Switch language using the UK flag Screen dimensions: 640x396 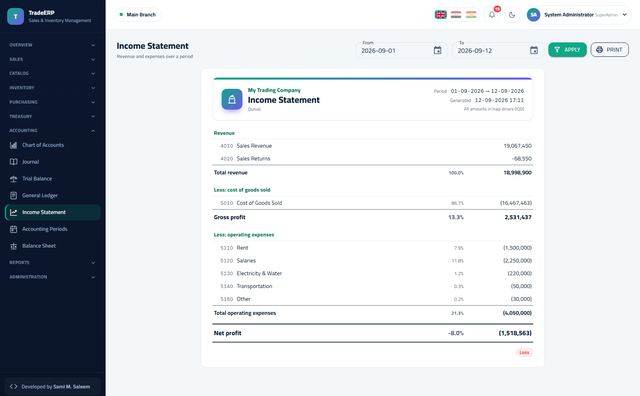[x=440, y=15]
